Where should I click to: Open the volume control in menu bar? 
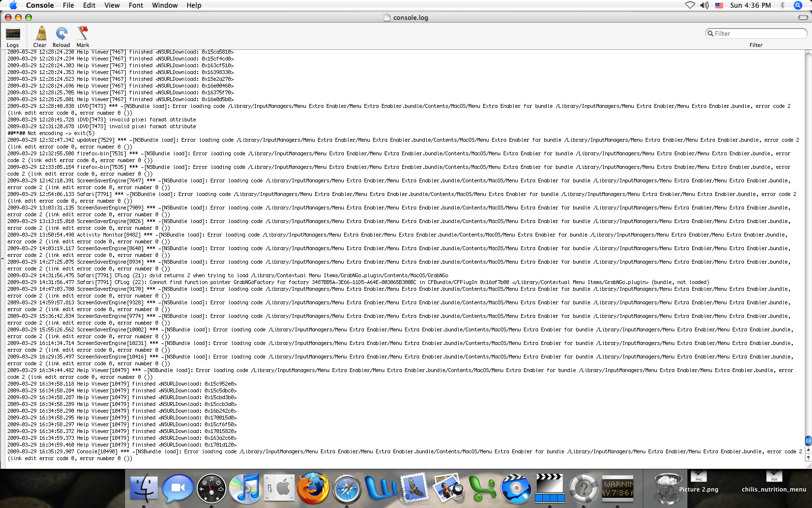click(x=705, y=5)
